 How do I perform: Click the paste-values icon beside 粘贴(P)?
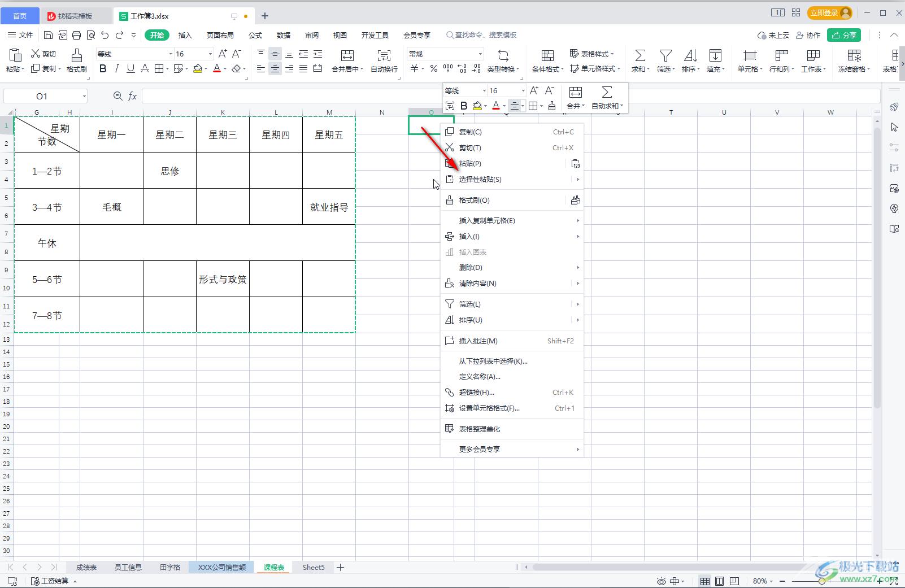click(x=575, y=164)
